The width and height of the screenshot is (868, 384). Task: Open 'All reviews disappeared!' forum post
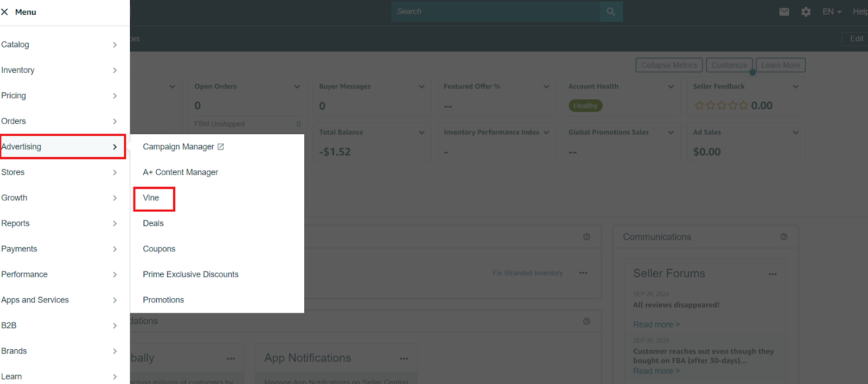676,305
